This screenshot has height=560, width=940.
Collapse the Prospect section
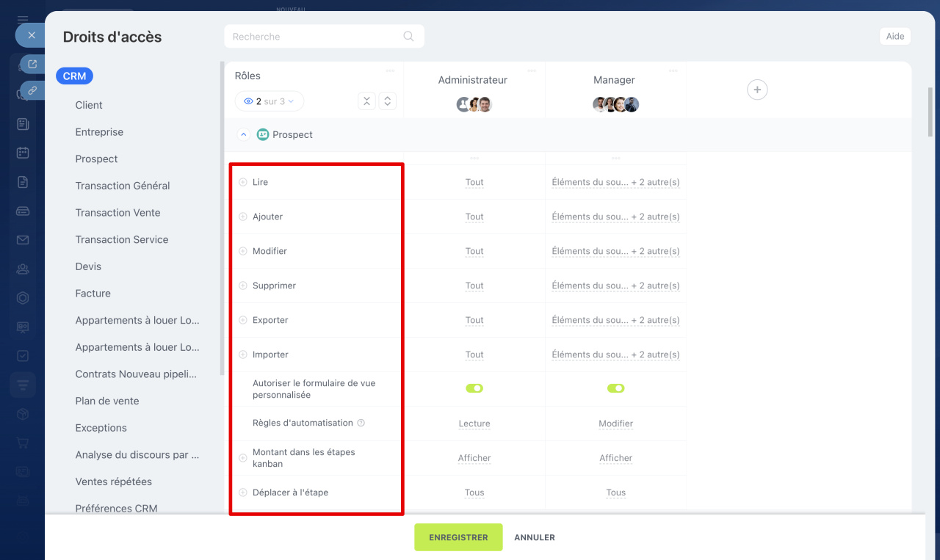pos(244,135)
